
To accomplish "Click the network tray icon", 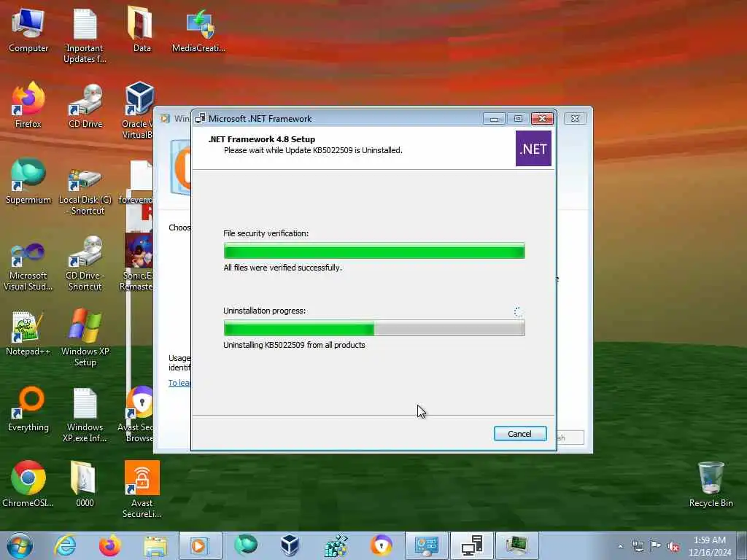I will click(x=638, y=546).
